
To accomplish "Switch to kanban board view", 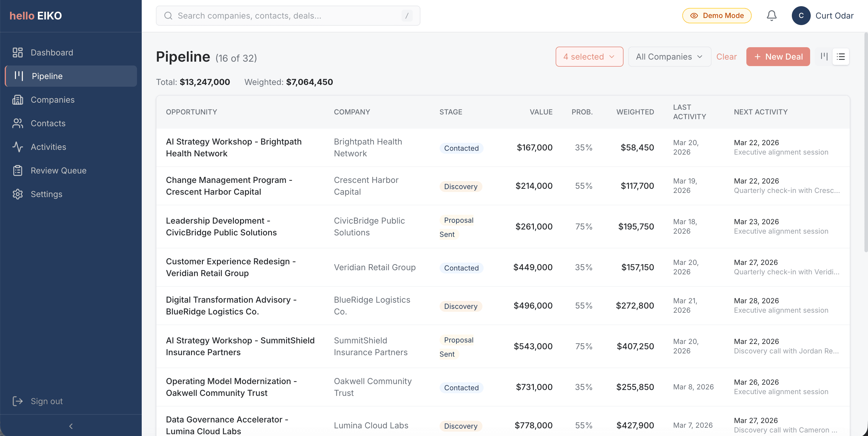I will [x=824, y=57].
